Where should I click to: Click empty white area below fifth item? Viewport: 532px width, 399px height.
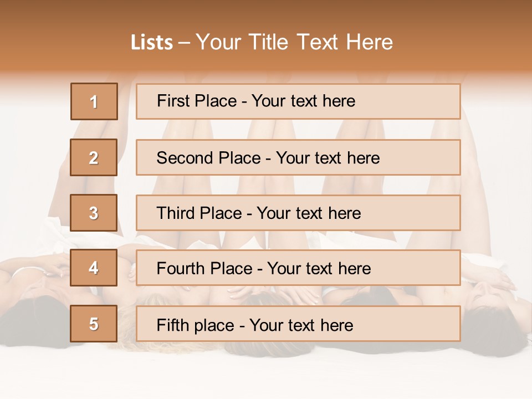(x=266, y=371)
